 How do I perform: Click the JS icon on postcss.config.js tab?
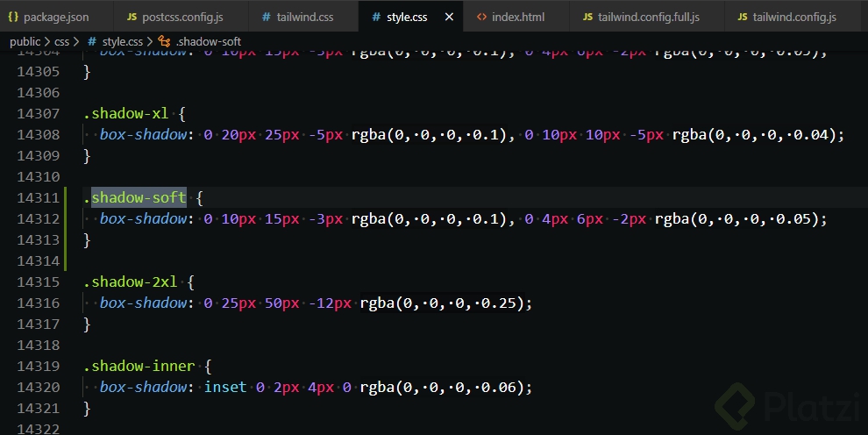tap(132, 17)
